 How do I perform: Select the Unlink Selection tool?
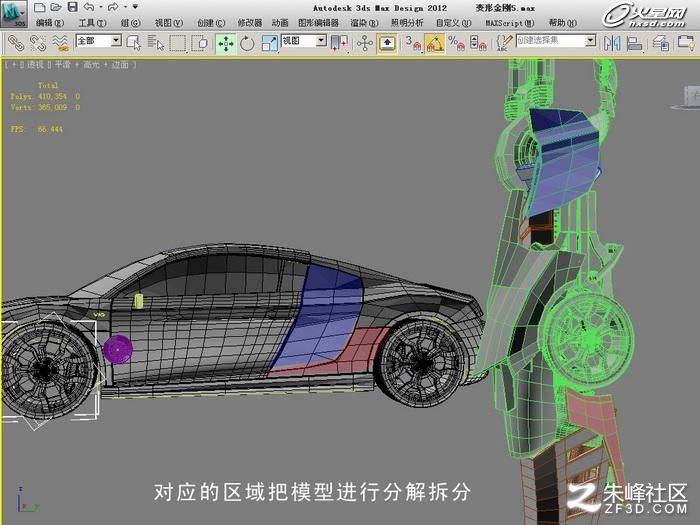(x=38, y=43)
